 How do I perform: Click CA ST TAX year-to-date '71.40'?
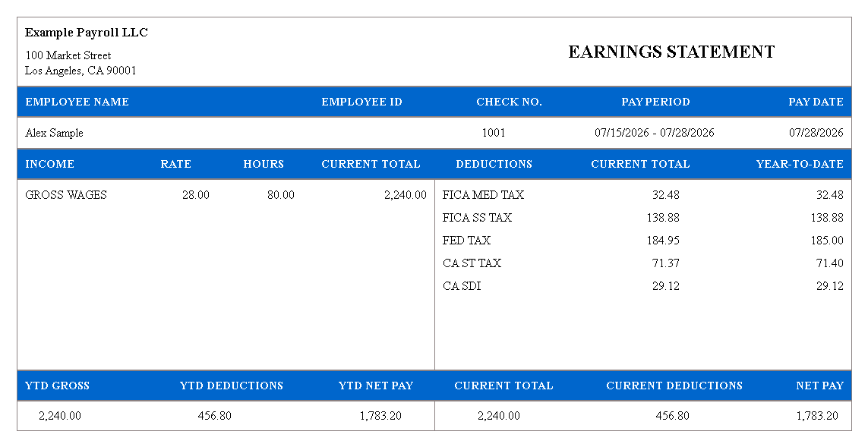click(x=830, y=263)
